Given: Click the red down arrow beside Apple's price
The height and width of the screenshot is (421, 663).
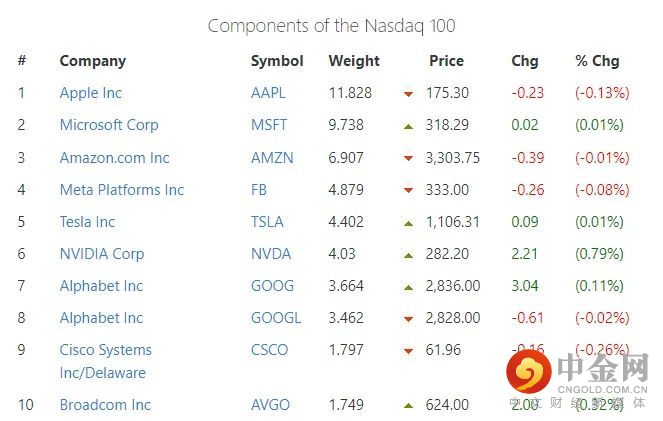Looking at the screenshot, I should [408, 94].
